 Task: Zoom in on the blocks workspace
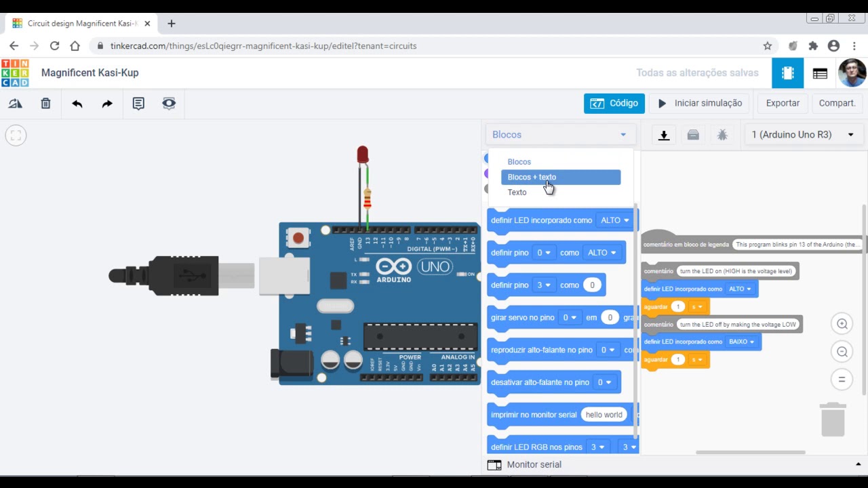click(x=842, y=324)
